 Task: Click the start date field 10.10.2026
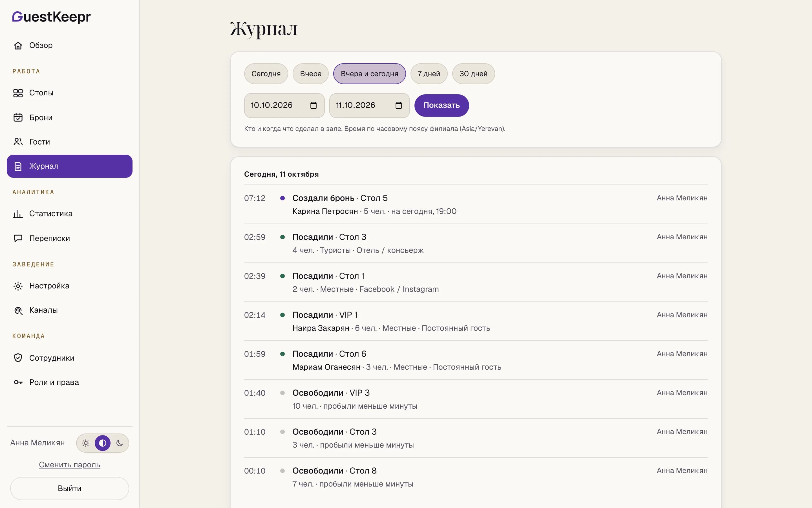click(x=284, y=106)
